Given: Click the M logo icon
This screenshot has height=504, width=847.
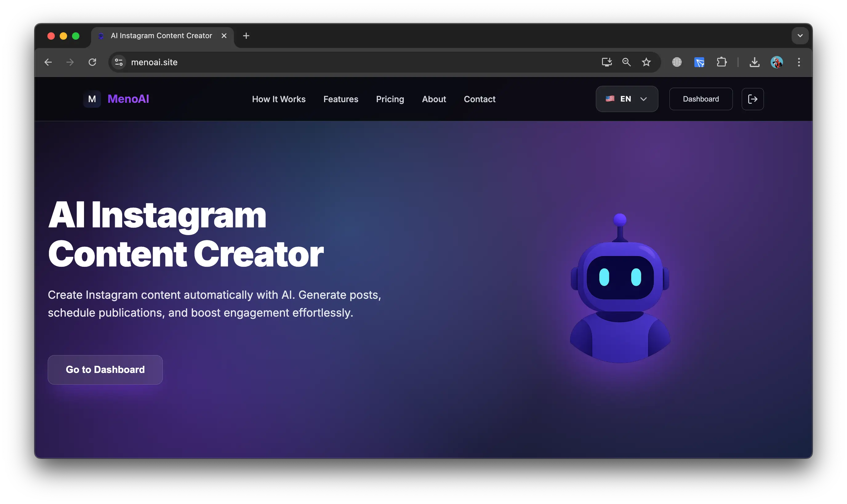Looking at the screenshot, I should tap(92, 99).
